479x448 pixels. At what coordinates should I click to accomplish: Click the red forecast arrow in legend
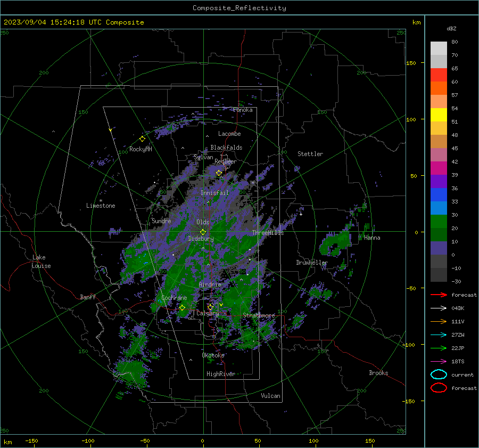click(x=439, y=295)
